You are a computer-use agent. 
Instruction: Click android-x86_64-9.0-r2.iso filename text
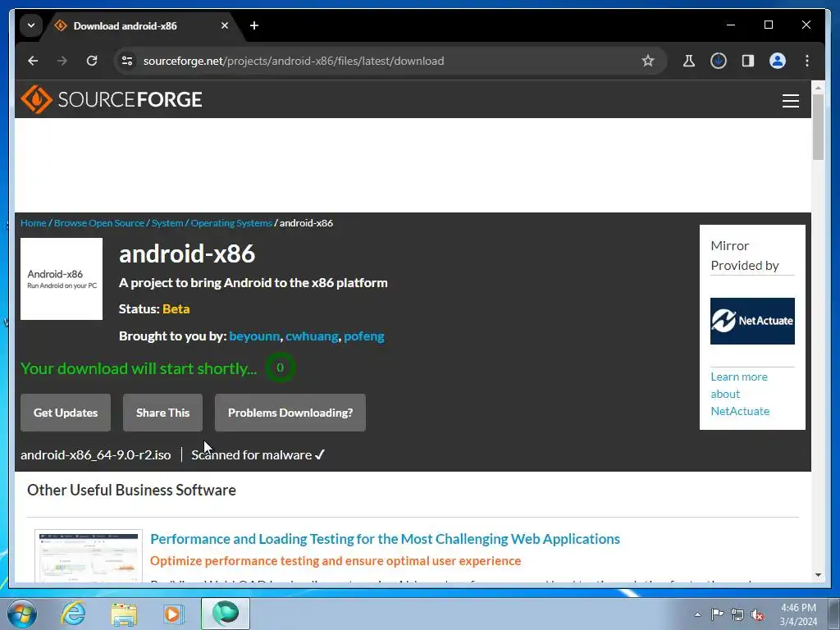click(x=95, y=454)
